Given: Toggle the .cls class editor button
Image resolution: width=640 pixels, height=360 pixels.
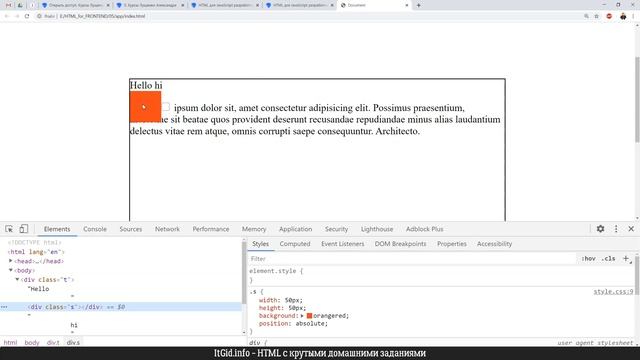Looking at the screenshot, I should [608, 258].
